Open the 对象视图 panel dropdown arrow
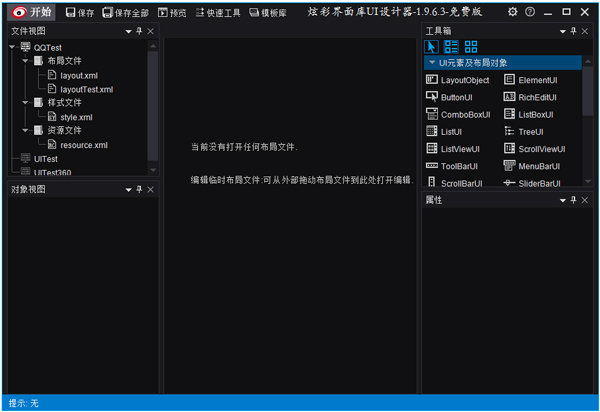Viewport: 600px width, 412px height. [128, 188]
